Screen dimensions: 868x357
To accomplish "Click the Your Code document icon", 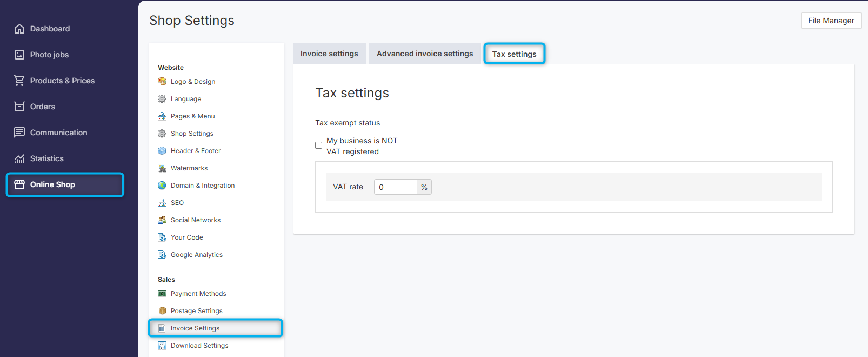I will coord(162,237).
